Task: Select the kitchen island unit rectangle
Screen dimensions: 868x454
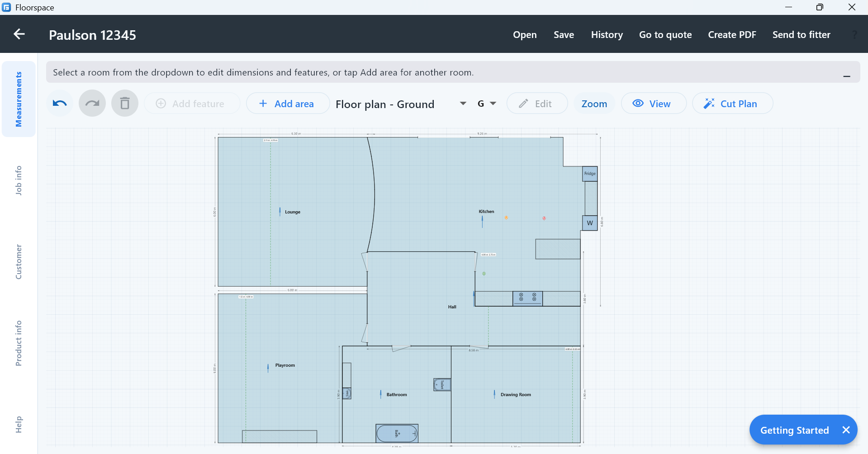Action: pos(558,249)
